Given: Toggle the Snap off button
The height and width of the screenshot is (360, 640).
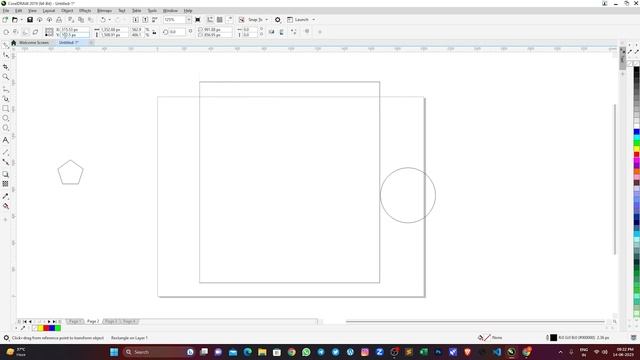Looking at the screenshot, I should click(x=241, y=20).
